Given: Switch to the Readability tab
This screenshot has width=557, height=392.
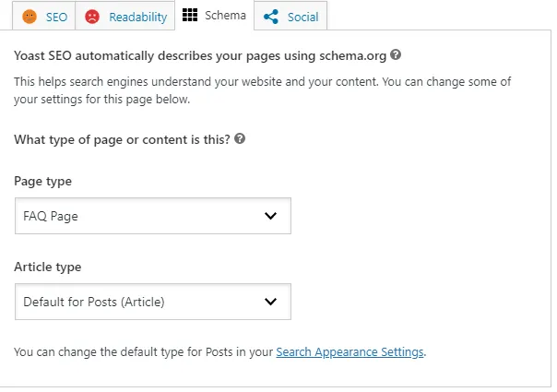Looking at the screenshot, I should [x=125, y=17].
